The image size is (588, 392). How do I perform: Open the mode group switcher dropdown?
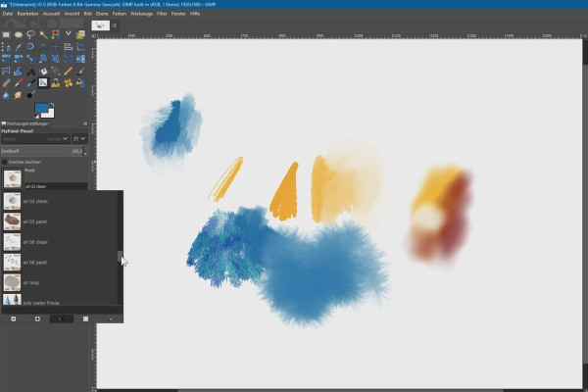tap(79, 139)
